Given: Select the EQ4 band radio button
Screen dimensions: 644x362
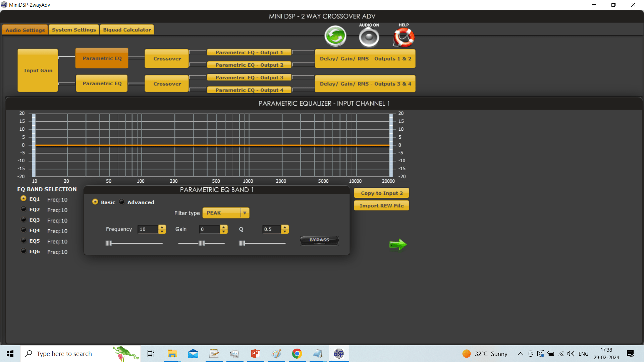Looking at the screenshot, I should [23, 230].
